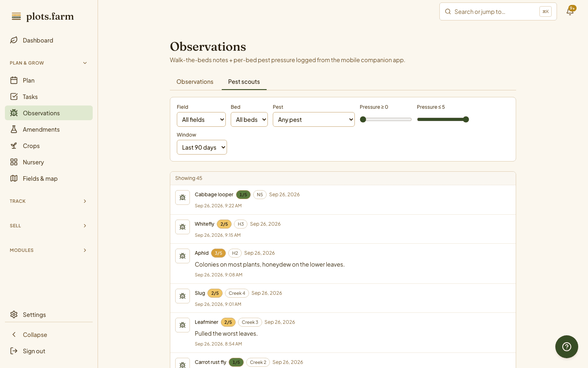Image resolution: width=588 pixels, height=368 pixels.
Task: Switch to the Observations tab
Action: (195, 82)
